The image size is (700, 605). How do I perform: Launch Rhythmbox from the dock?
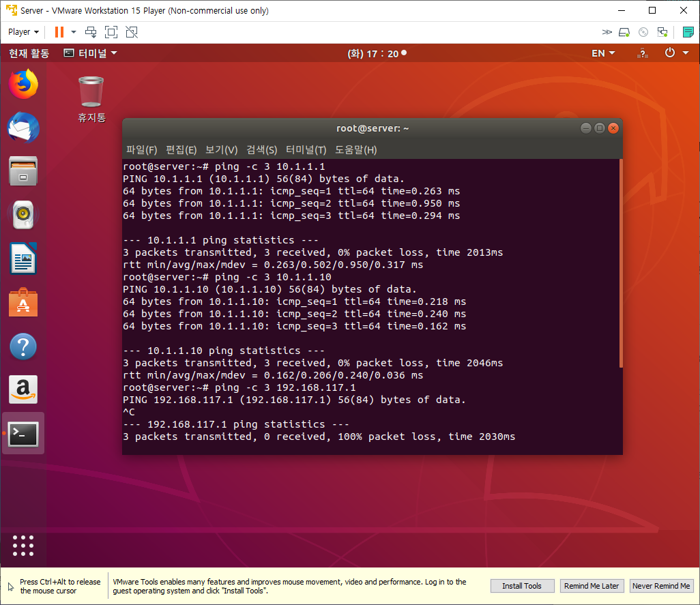(23, 215)
